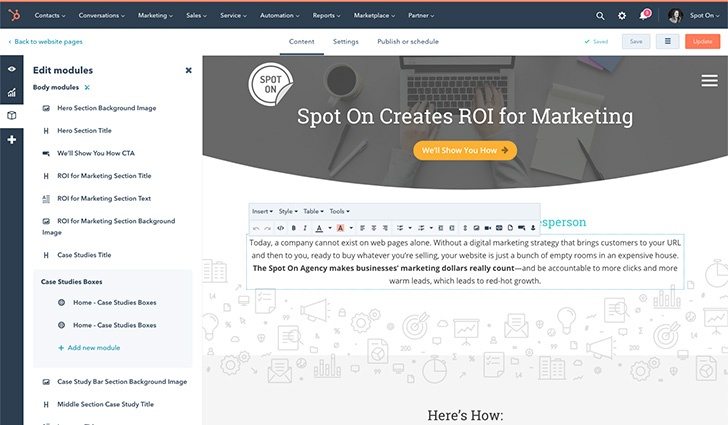Toggle italic formatting in editor toolbar
This screenshot has height=425, width=728.
tap(305, 228)
